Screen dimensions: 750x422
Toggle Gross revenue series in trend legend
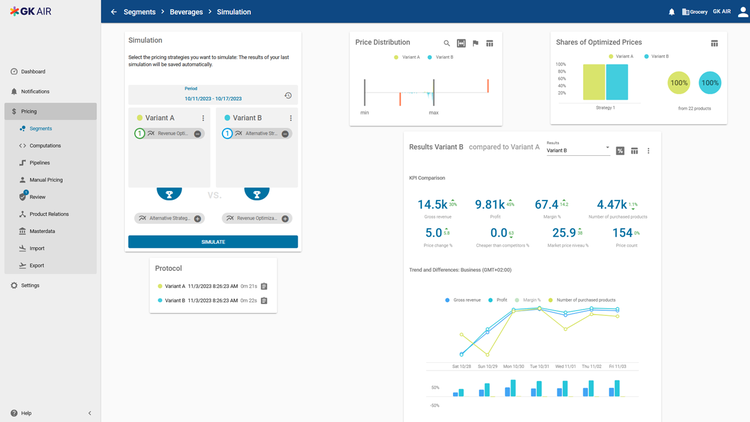pos(463,300)
